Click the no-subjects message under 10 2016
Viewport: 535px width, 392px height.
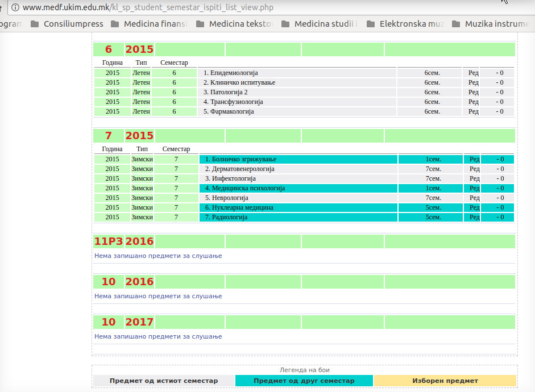click(x=158, y=296)
